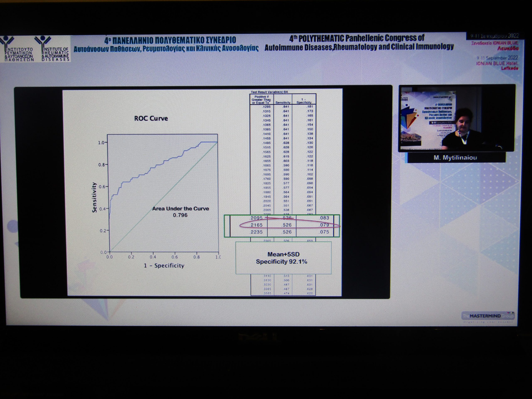Click the 0.4 tick on the x-axis
Viewport: 532px width, 399px height.
pos(153,257)
